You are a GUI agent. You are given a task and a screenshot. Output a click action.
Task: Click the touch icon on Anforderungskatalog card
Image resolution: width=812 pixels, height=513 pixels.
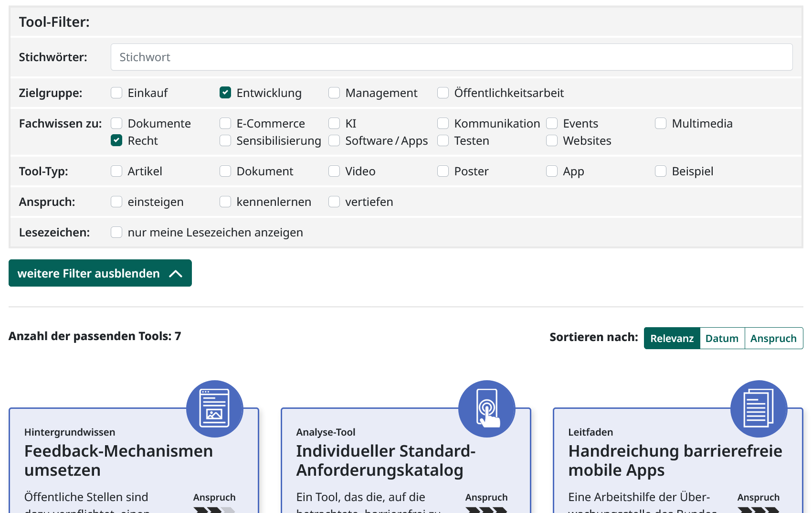pyautogui.click(x=487, y=409)
